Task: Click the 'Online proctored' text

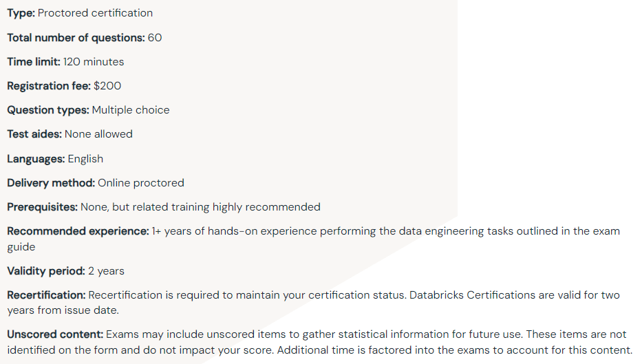Action: click(141, 183)
